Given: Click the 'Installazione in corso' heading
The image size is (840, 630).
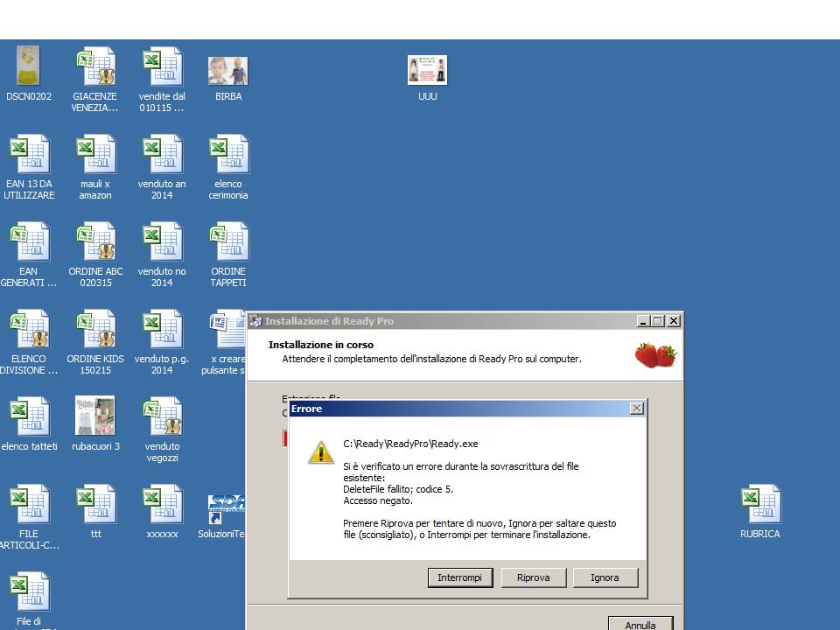Looking at the screenshot, I should point(321,345).
